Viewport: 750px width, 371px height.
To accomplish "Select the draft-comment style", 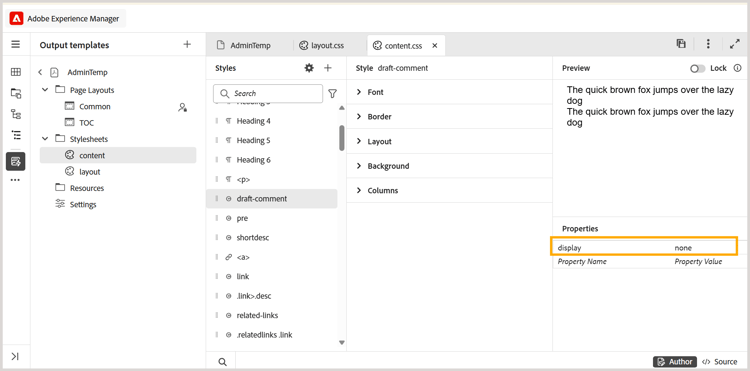I will (272, 198).
